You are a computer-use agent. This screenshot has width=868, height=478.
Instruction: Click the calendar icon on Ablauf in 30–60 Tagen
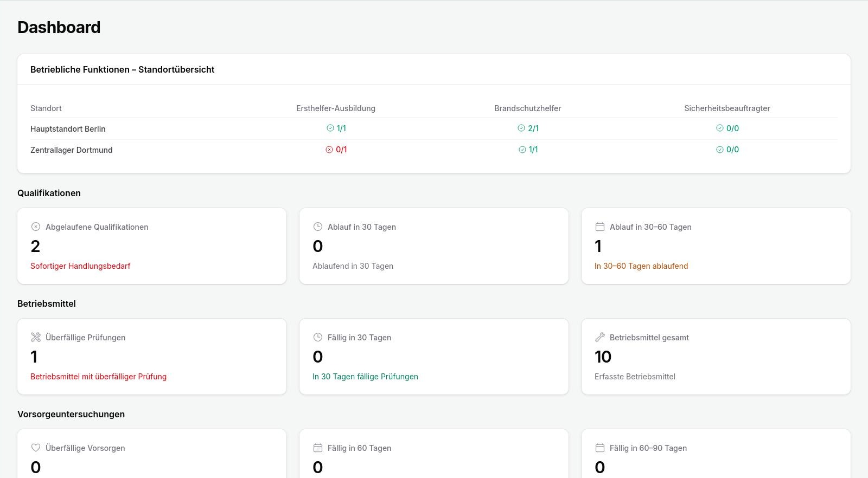pyautogui.click(x=600, y=227)
